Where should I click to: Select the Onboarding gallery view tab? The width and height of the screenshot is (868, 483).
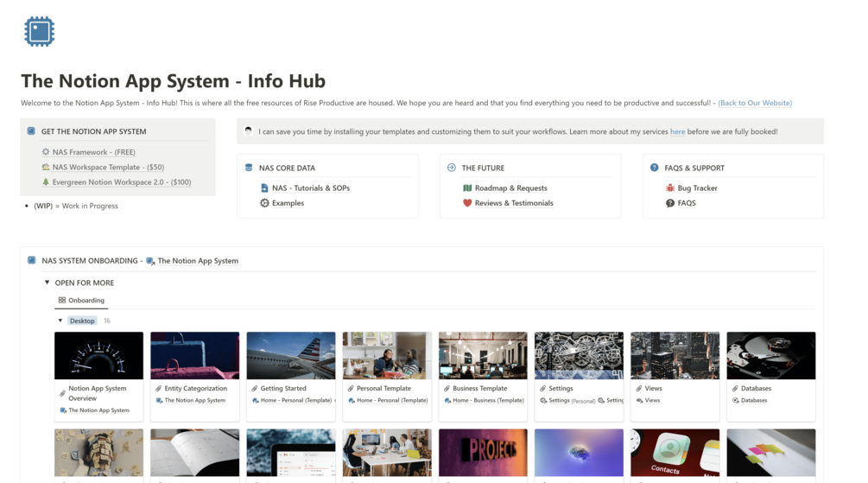pos(81,300)
